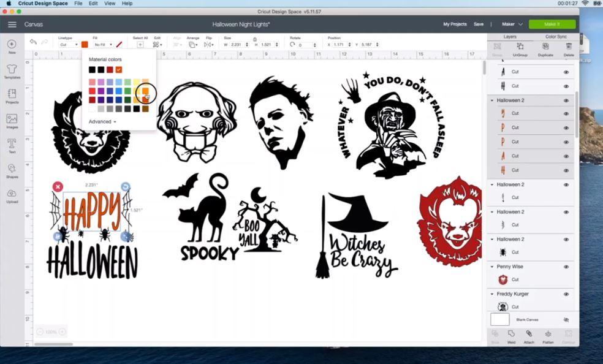Switch to the Color Sync tab
The height and width of the screenshot is (364, 603).
coord(556,37)
